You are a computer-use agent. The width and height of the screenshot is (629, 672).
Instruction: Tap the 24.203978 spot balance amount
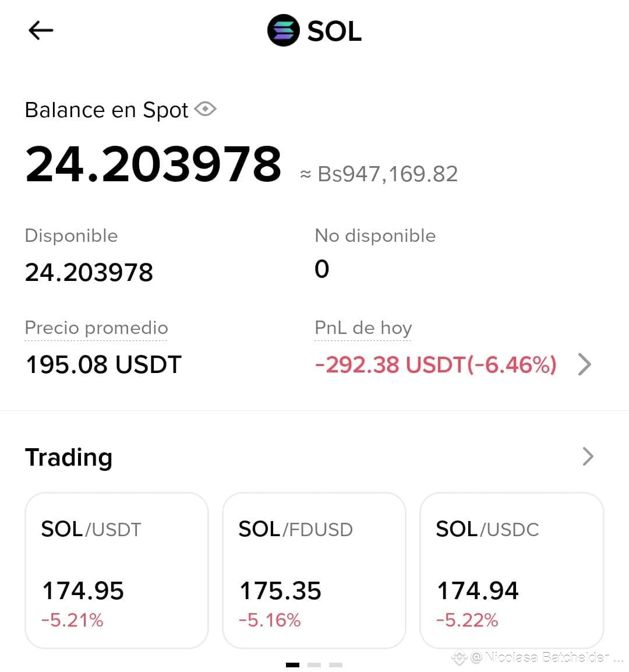tap(153, 164)
